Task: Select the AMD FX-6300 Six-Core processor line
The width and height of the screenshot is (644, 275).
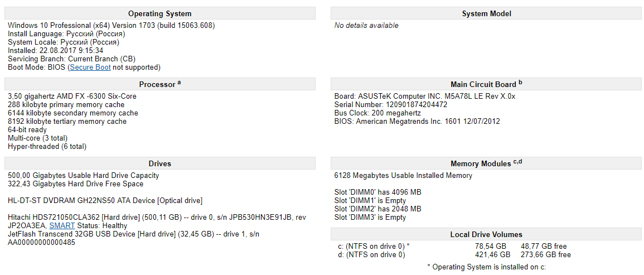Action: (x=72, y=96)
